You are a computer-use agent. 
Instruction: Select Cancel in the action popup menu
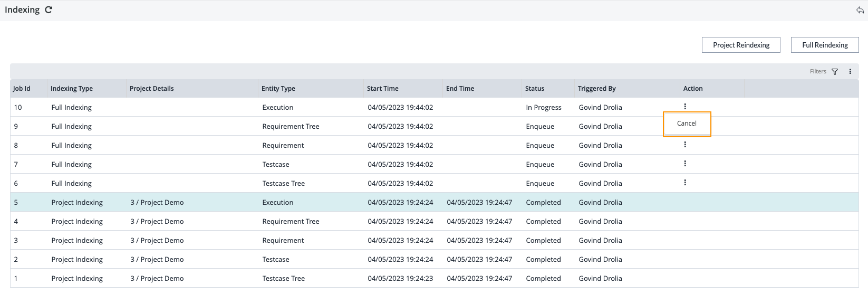(x=687, y=124)
